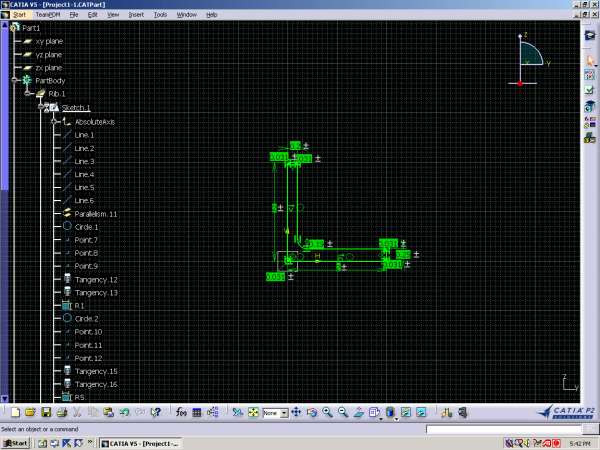The height and width of the screenshot is (450, 600).
Task: Select Line.4 in the specification tree
Action: tap(84, 174)
